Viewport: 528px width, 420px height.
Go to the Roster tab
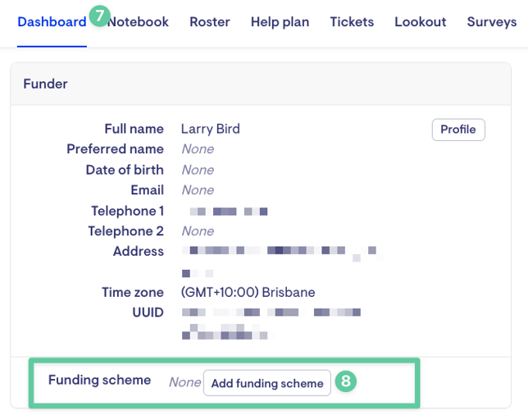[210, 22]
